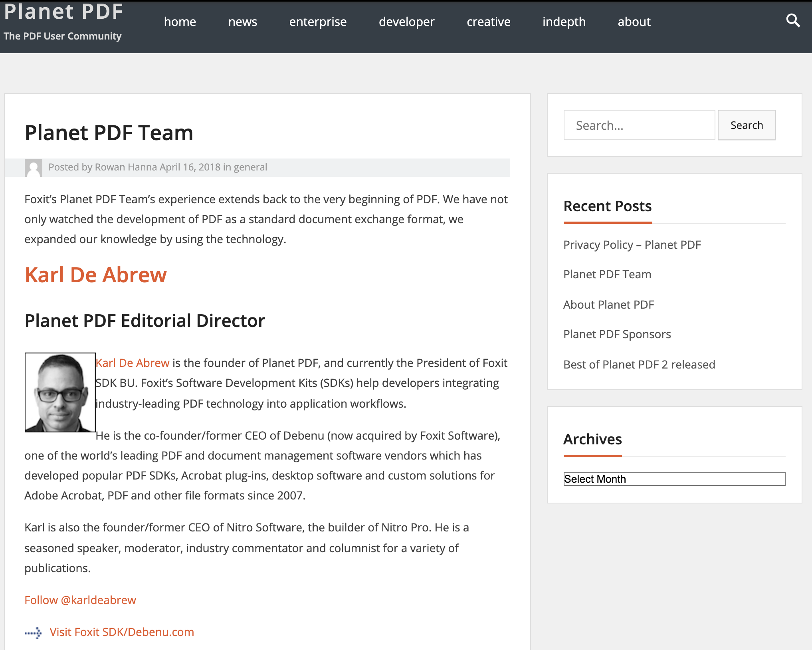Image resolution: width=812 pixels, height=650 pixels.
Task: Open the home menu item
Action: (x=180, y=22)
